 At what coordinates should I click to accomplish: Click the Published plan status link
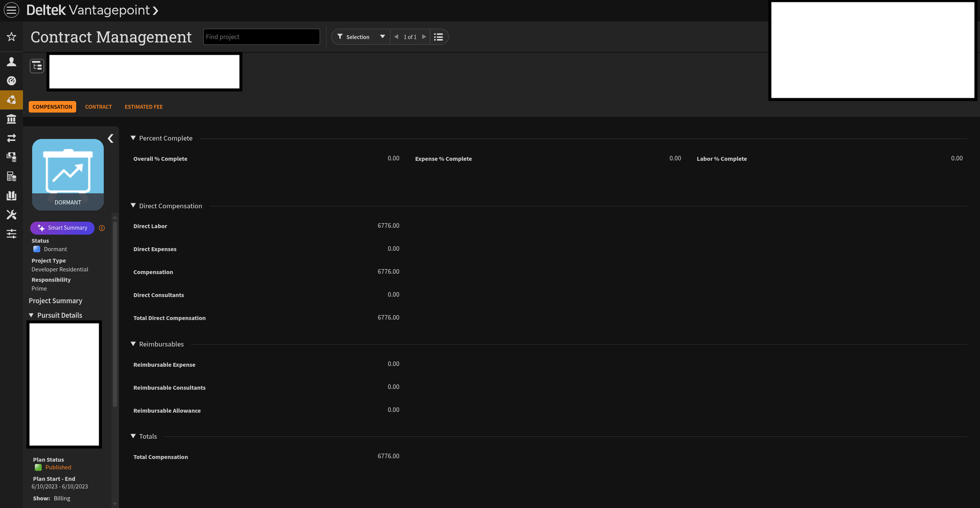(x=58, y=467)
